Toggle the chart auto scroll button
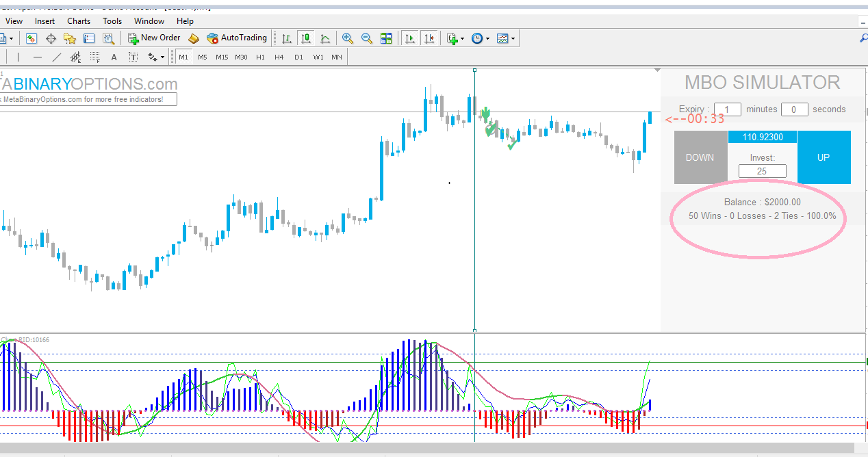 (411, 38)
